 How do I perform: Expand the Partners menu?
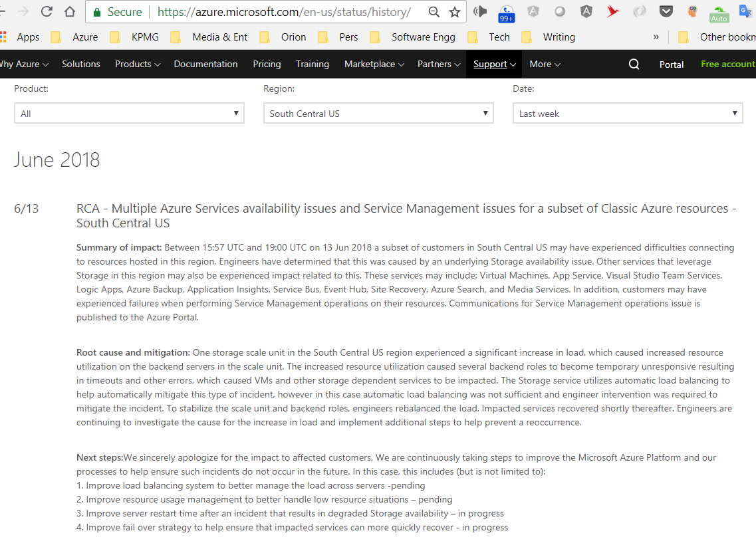coord(439,64)
